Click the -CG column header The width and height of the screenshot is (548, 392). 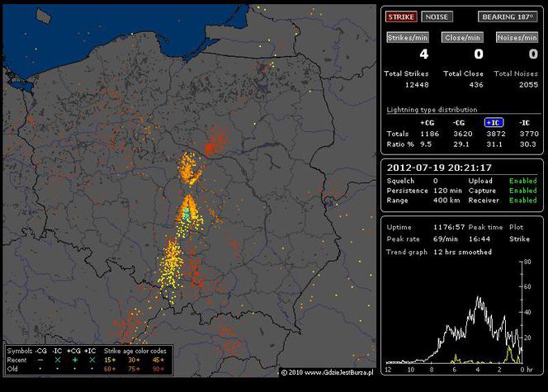click(x=459, y=123)
